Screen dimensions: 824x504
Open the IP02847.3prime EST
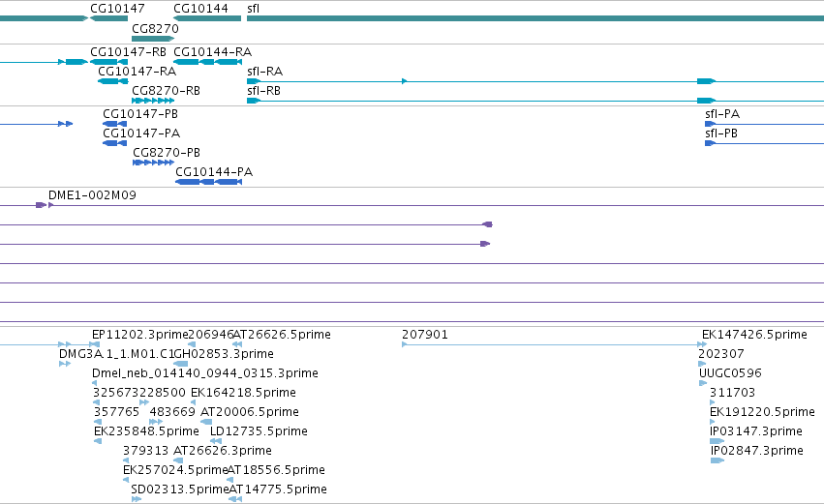pos(717,460)
